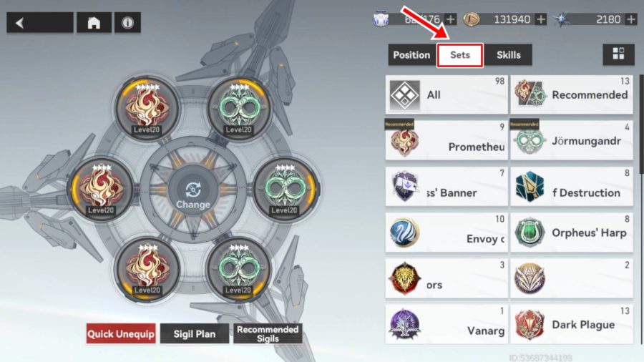
Task: Click Quick Unequip button
Action: click(x=121, y=333)
